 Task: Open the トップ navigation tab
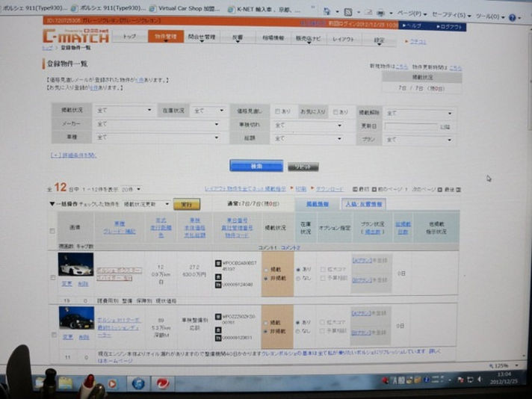(129, 37)
